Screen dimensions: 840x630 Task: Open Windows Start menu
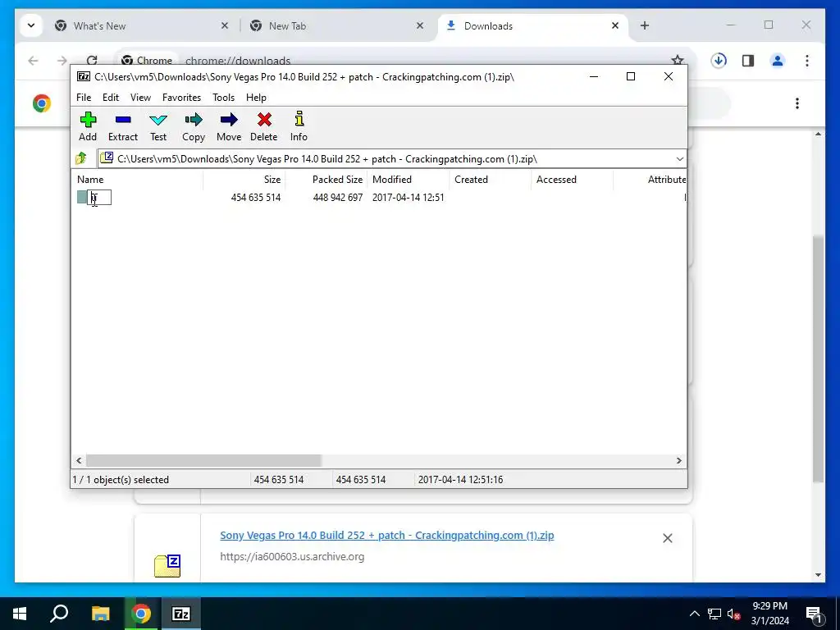coord(20,614)
